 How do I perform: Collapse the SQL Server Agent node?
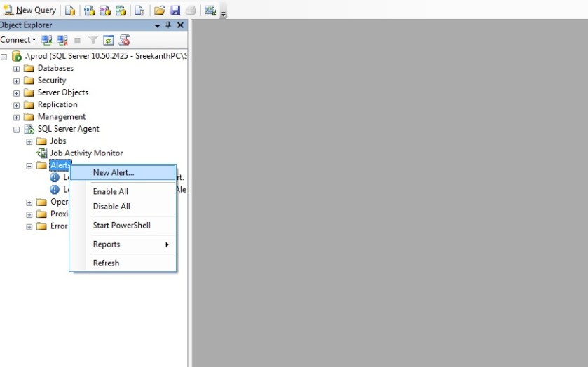pyautogui.click(x=17, y=130)
